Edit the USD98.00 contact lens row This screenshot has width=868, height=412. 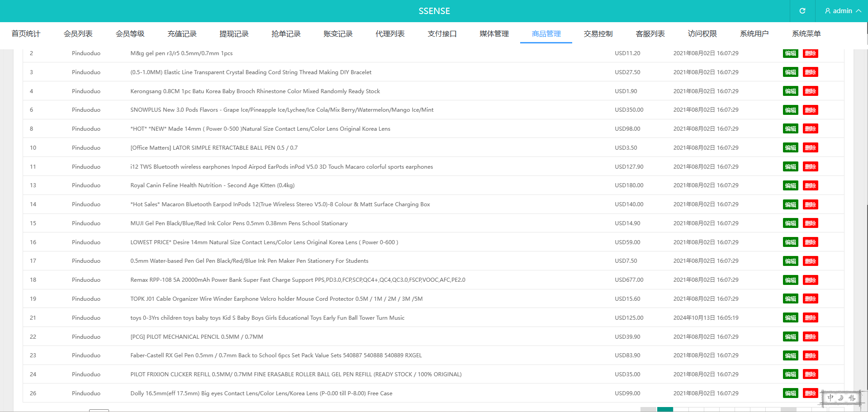click(x=791, y=129)
